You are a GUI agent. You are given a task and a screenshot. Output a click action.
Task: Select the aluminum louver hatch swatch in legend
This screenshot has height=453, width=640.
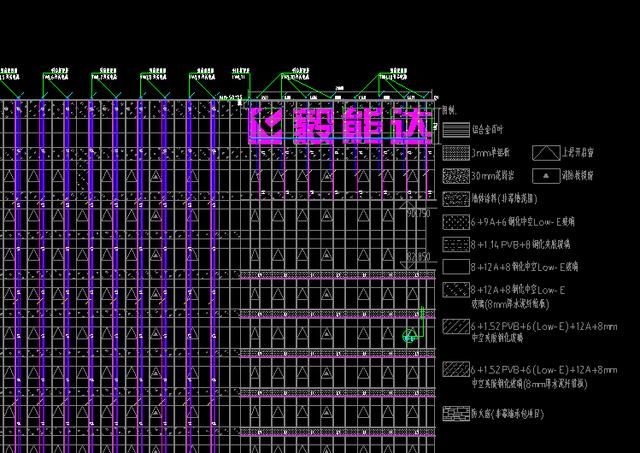[x=456, y=130]
